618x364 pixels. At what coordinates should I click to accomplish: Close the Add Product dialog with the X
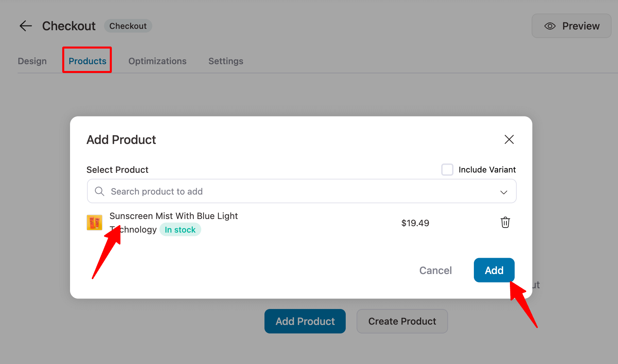[509, 140]
